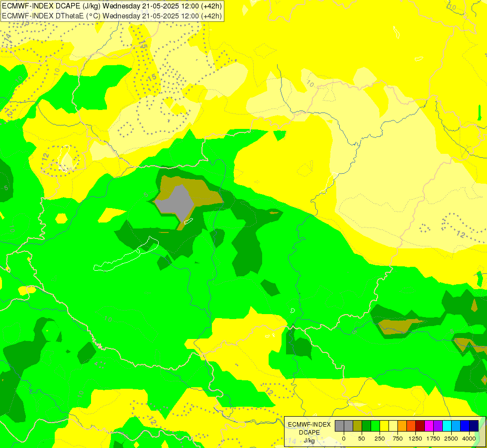This screenshot has width=487, height=448.
Task: Select the cyan legend swatch
Action: [447, 426]
